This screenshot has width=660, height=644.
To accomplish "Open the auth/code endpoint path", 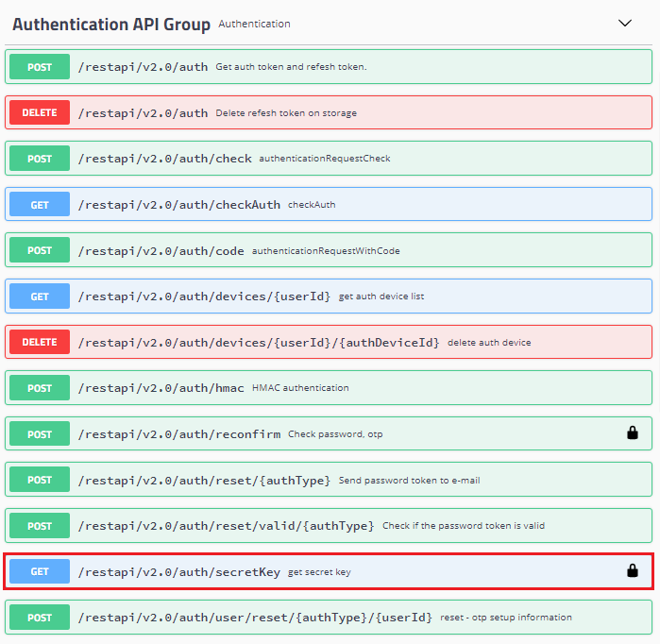I will coord(161,251).
